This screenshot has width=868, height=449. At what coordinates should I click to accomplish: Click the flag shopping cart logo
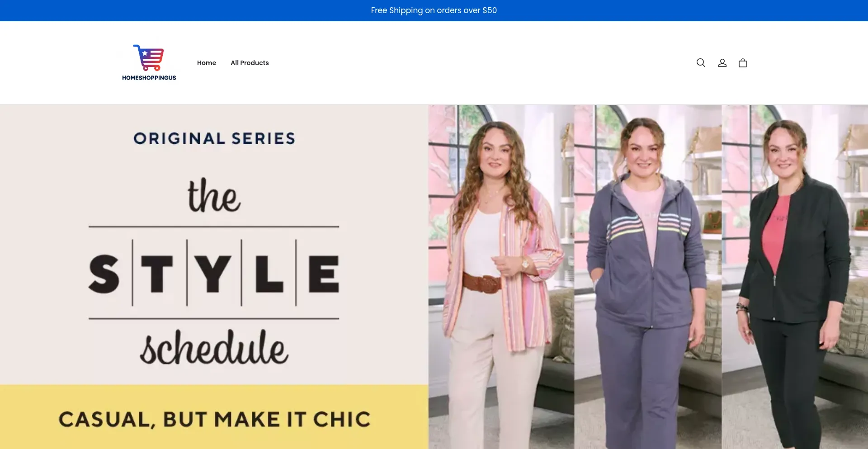(149, 58)
